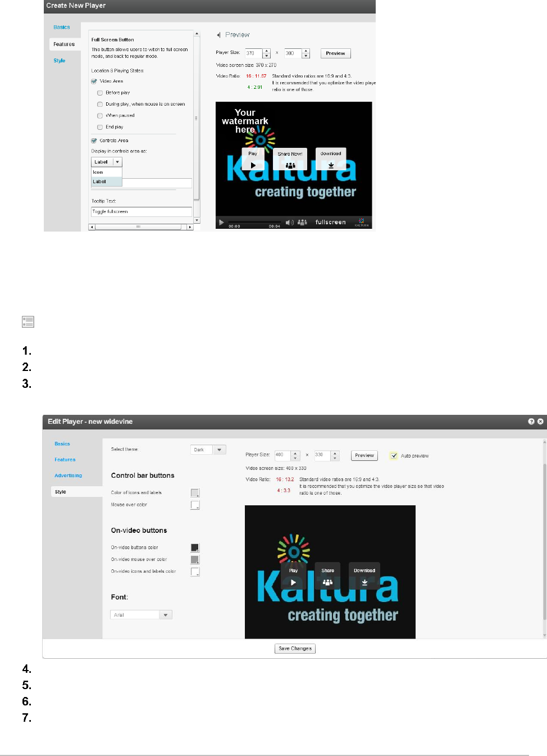This screenshot has height=756, width=547.
Task: Check the End play option
Action: 100,127
